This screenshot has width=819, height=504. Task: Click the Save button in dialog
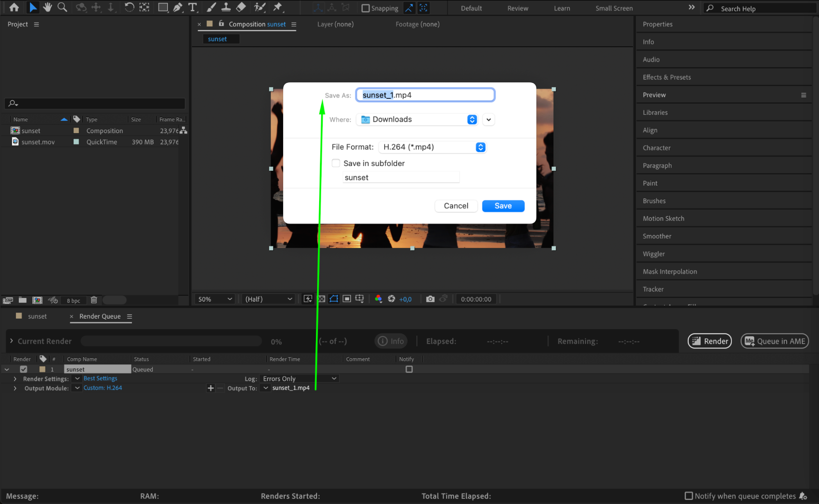coord(503,206)
